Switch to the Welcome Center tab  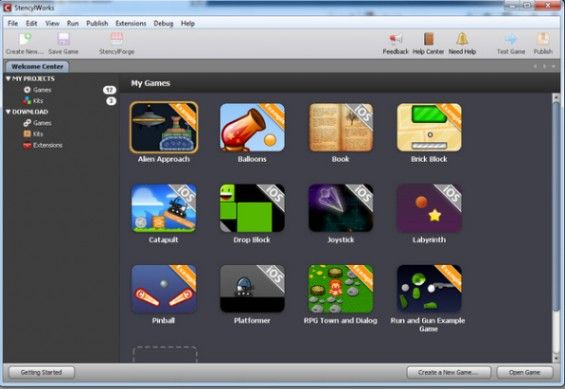click(x=37, y=67)
